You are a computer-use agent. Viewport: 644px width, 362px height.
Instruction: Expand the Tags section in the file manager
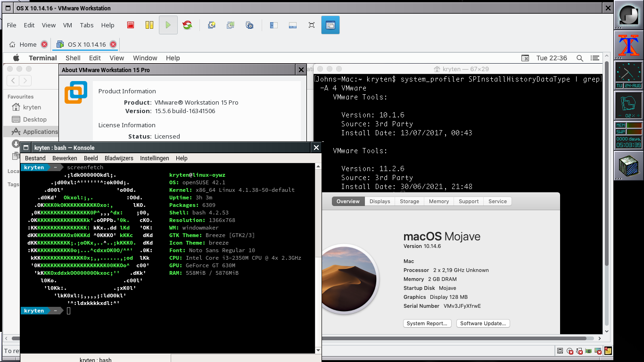point(14,184)
